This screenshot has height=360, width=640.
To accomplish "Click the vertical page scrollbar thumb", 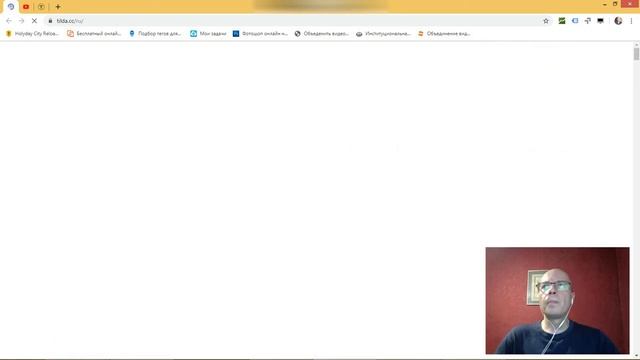I will point(636,54).
